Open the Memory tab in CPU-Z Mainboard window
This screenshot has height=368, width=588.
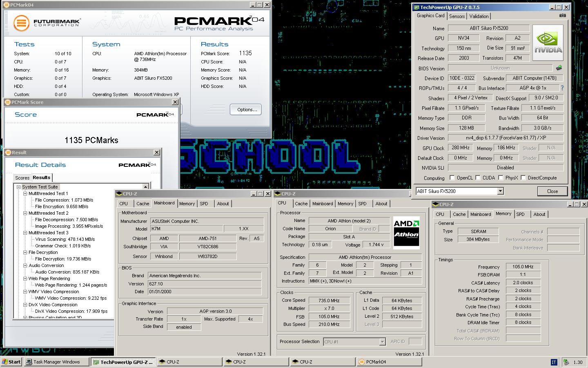187,204
